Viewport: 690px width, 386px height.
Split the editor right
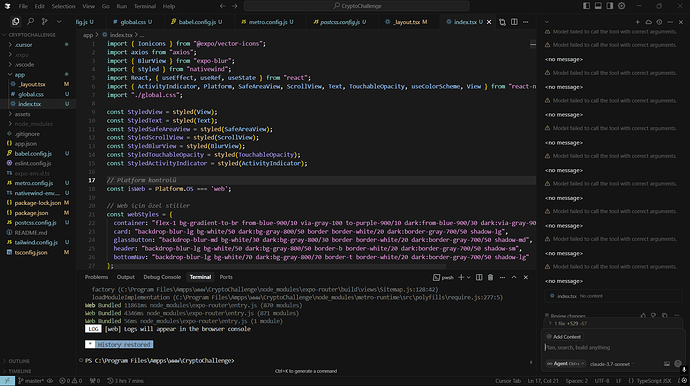[514, 22]
